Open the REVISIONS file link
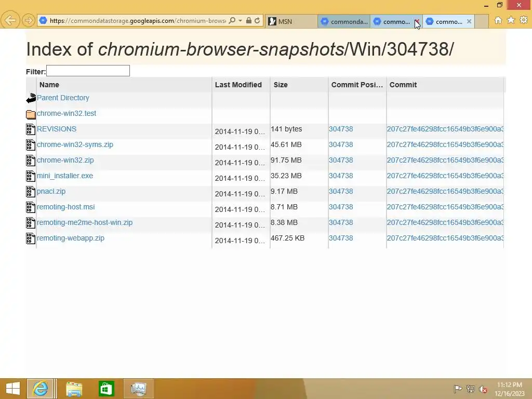Image resolution: width=532 pixels, height=399 pixels. coord(57,129)
